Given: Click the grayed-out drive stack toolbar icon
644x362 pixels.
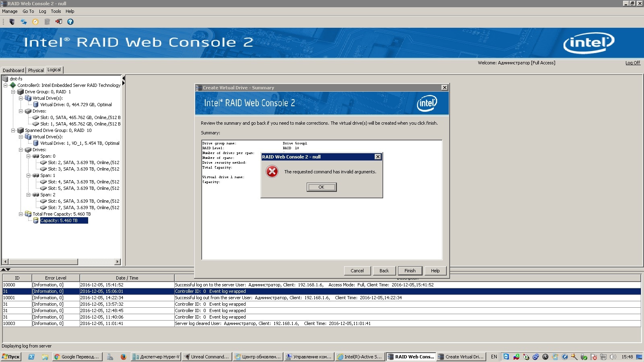Looking at the screenshot, I should pyautogui.click(x=47, y=22).
